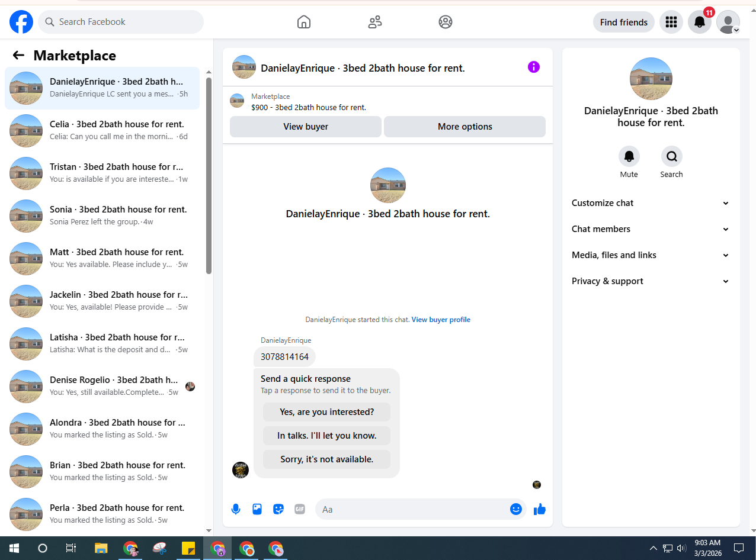756x560 pixels.
Task: Show hidden system tray icons
Action: point(654,548)
